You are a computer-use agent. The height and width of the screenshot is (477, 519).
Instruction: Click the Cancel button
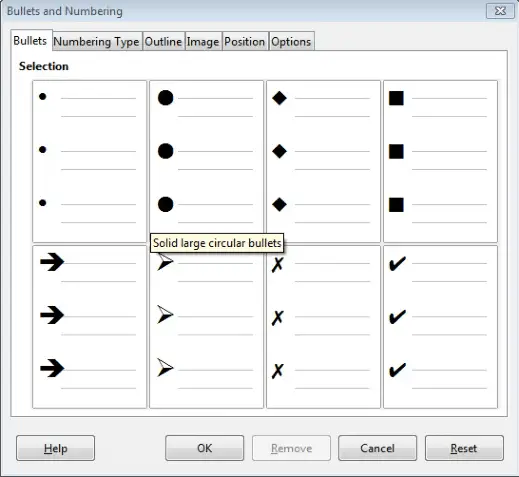point(377,448)
